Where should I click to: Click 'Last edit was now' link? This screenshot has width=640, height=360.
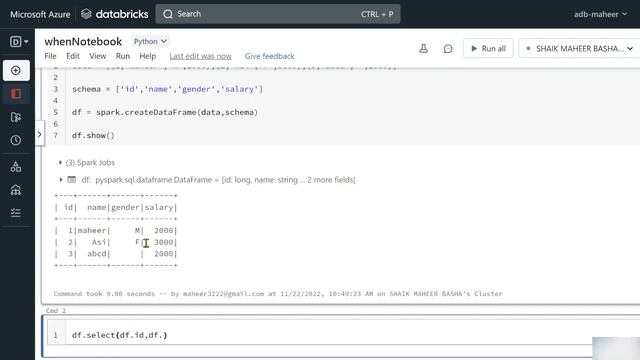(200, 56)
